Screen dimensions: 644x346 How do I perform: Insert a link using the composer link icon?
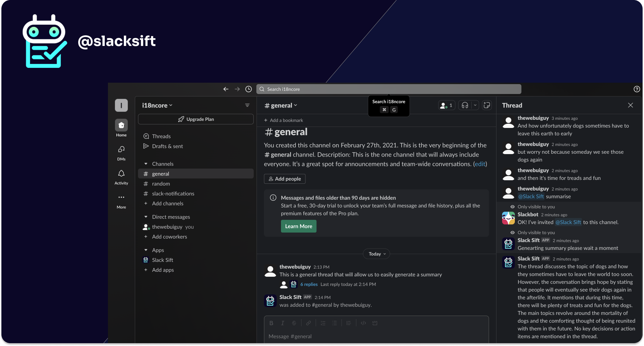pyautogui.click(x=308, y=323)
